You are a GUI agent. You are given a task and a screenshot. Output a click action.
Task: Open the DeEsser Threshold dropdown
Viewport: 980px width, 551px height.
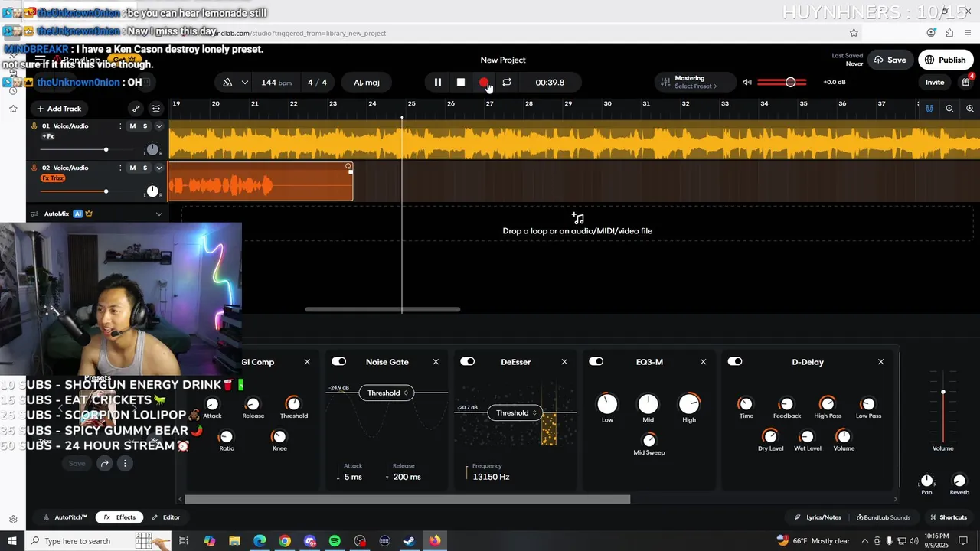tap(515, 413)
